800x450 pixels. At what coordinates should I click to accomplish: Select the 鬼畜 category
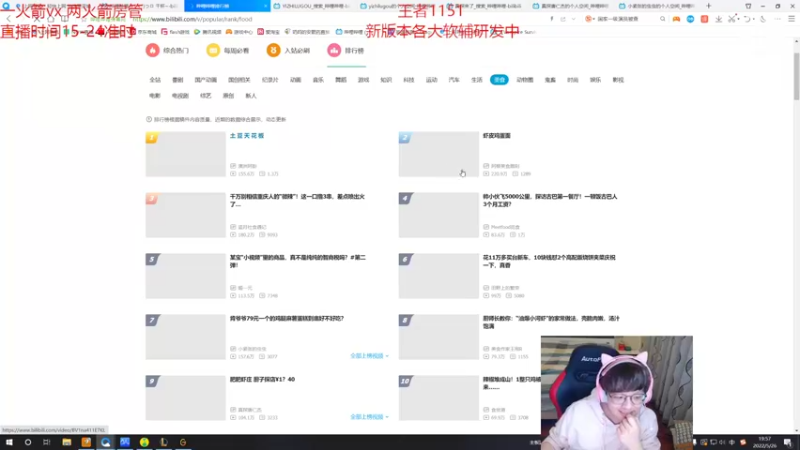(550, 80)
